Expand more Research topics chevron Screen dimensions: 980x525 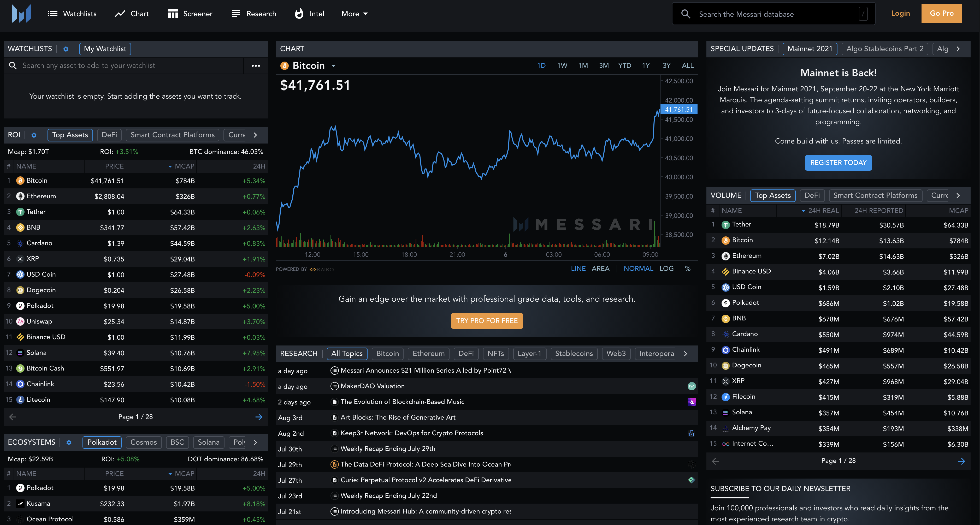pyautogui.click(x=686, y=354)
